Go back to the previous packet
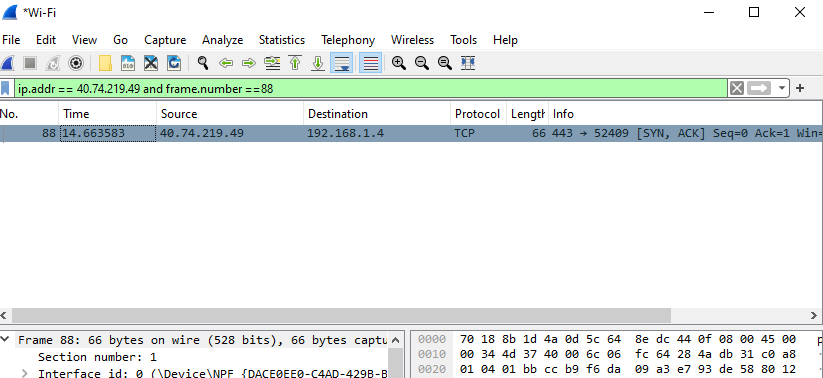This screenshot has height=378, width=823. [x=226, y=64]
